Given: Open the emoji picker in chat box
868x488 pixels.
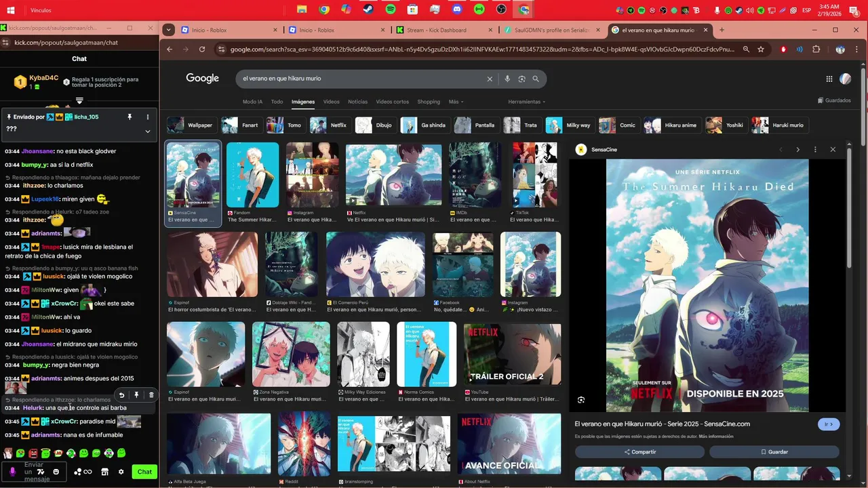Looking at the screenshot, I should 56,472.
